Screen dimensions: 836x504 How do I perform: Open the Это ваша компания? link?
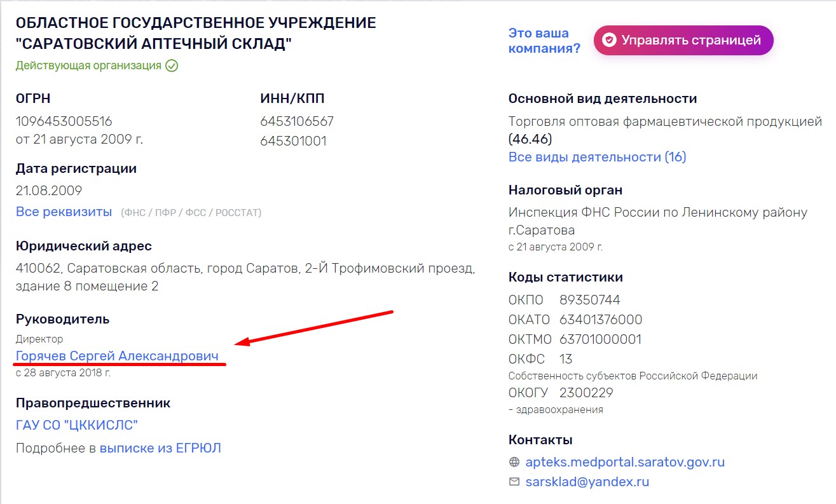click(544, 41)
